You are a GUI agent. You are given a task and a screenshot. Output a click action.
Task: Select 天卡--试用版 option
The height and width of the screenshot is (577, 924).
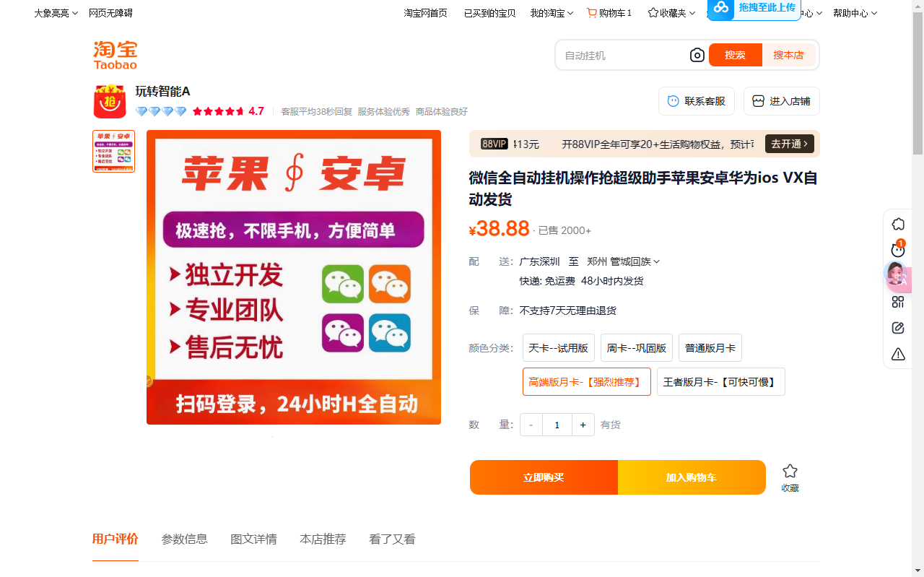(x=559, y=348)
